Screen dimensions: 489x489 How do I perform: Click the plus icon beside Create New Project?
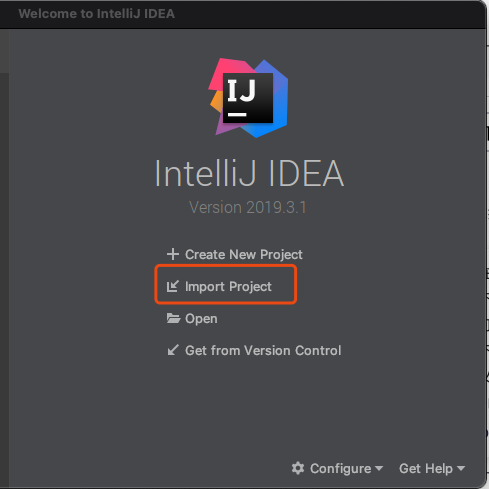pos(173,254)
